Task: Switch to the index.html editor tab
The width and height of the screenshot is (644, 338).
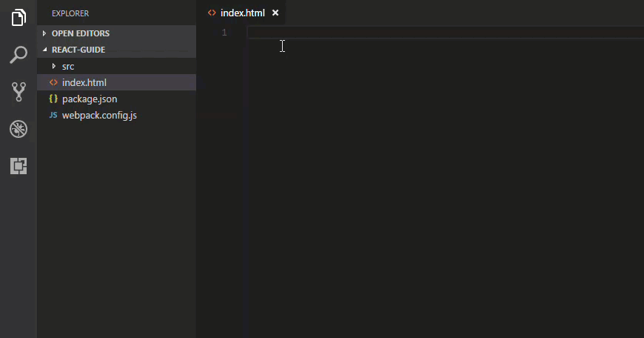Action: [242, 13]
